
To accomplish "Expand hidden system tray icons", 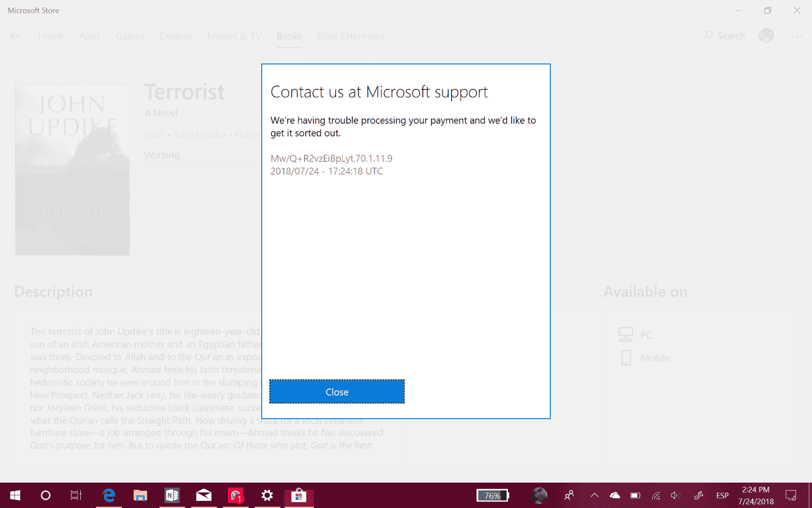I will tap(594, 495).
